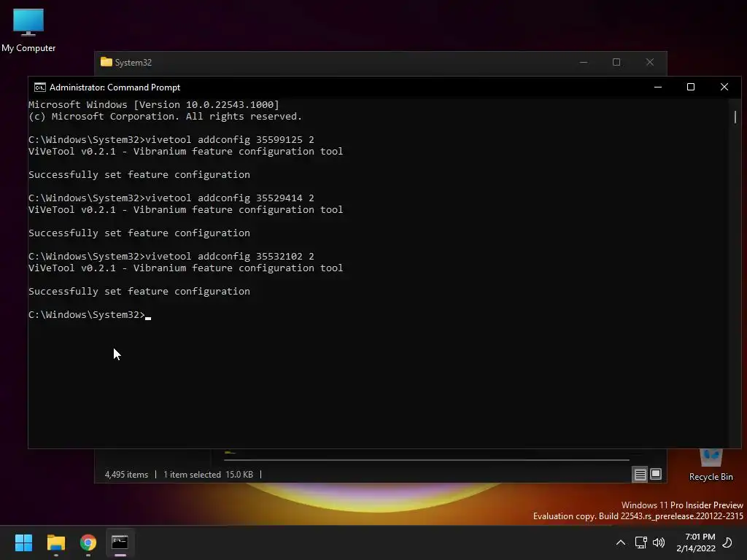Open the network status tray icon
747x560 pixels.
(x=640, y=542)
